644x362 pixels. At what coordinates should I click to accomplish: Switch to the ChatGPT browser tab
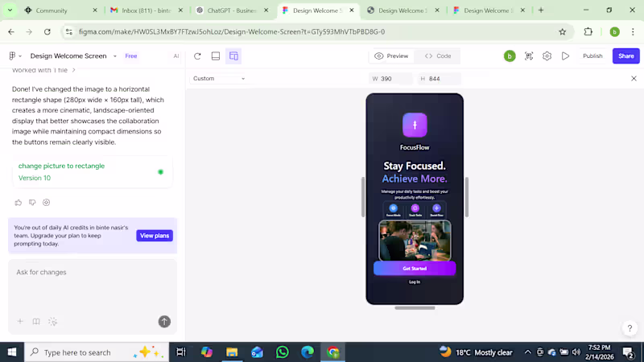tap(232, 10)
